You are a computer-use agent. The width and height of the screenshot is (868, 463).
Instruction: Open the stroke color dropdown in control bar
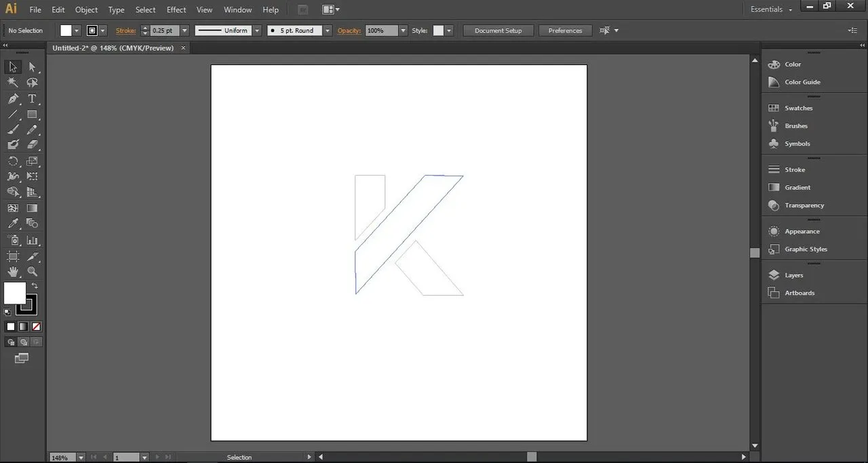point(102,31)
